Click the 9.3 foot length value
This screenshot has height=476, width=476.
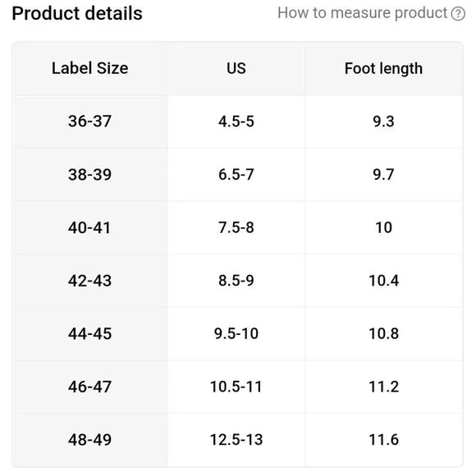pyautogui.click(x=384, y=121)
